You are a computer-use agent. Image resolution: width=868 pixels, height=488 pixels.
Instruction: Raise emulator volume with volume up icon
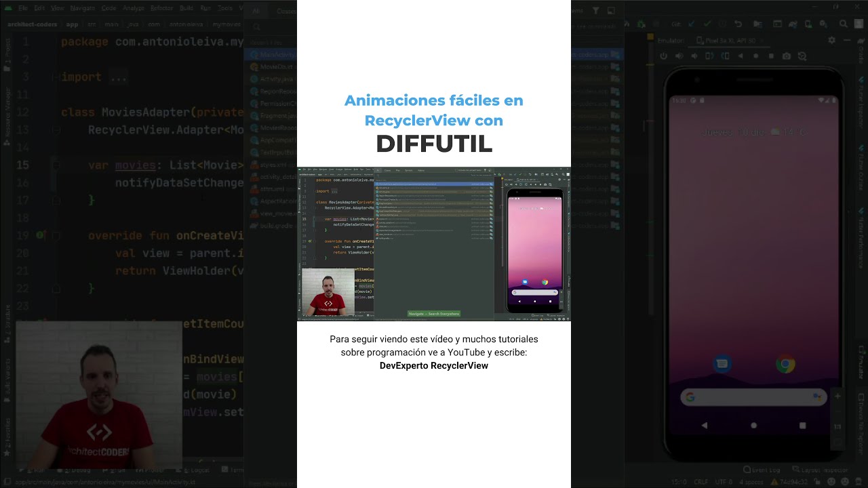(x=679, y=56)
